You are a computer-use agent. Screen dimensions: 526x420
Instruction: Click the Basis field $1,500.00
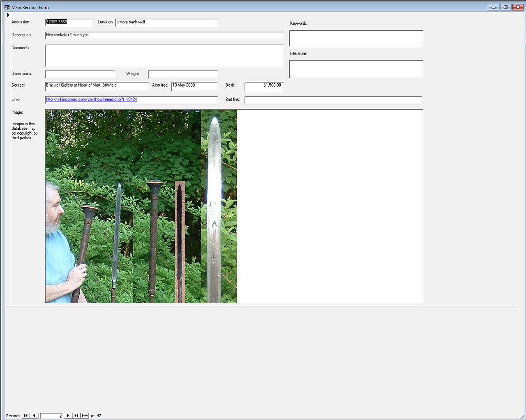(x=264, y=87)
